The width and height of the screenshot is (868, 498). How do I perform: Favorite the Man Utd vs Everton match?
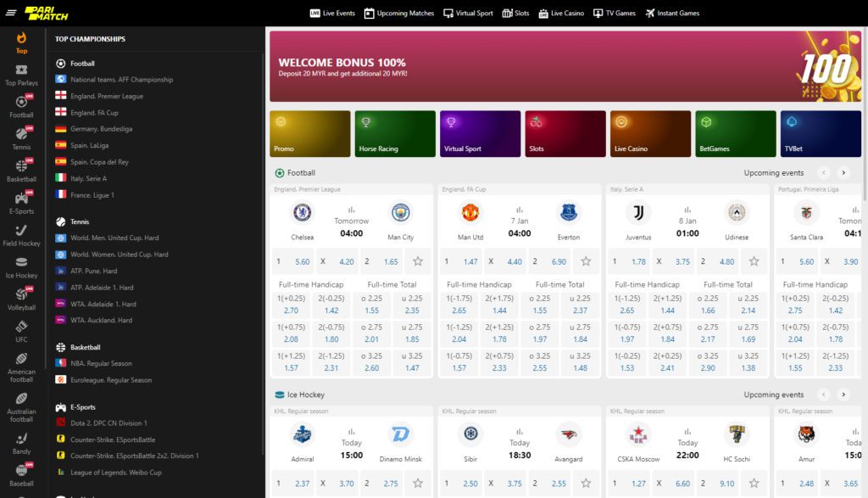586,261
